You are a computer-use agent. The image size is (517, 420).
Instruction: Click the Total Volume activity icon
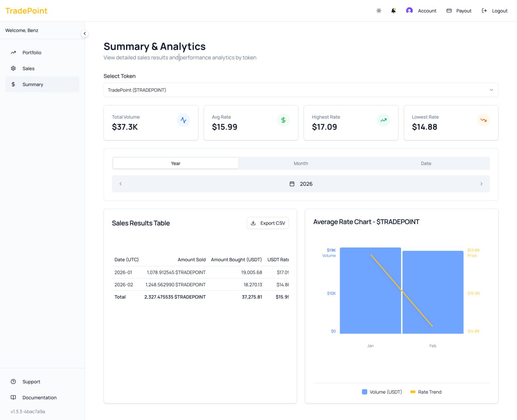pyautogui.click(x=184, y=120)
